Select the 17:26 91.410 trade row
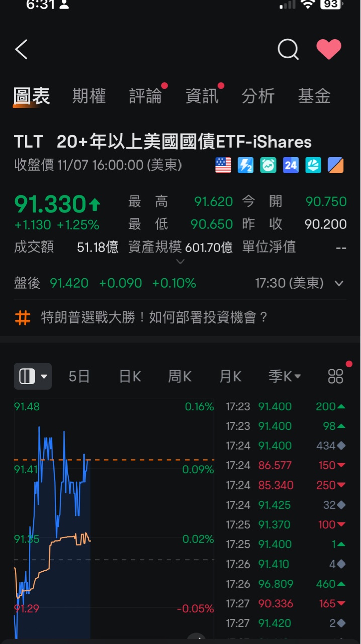This screenshot has width=361, height=644. tap(286, 564)
